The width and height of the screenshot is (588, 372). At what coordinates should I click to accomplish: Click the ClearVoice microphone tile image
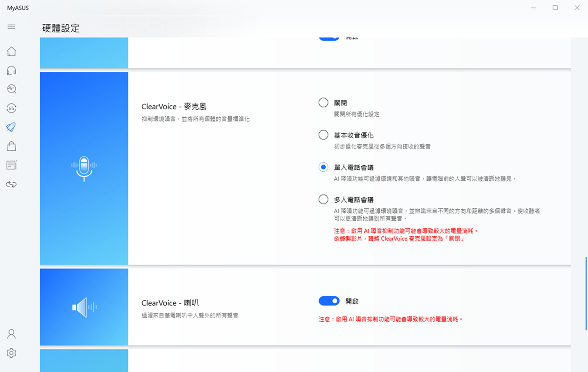[x=84, y=168]
